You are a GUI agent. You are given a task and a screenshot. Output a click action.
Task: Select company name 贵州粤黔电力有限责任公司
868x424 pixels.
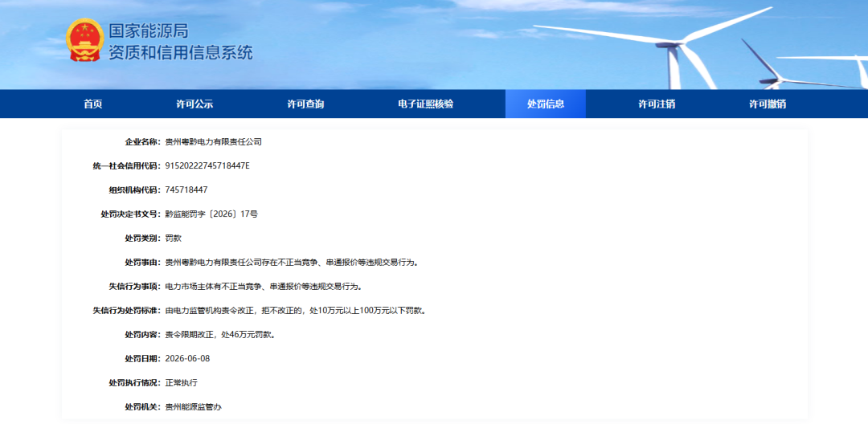(x=214, y=142)
